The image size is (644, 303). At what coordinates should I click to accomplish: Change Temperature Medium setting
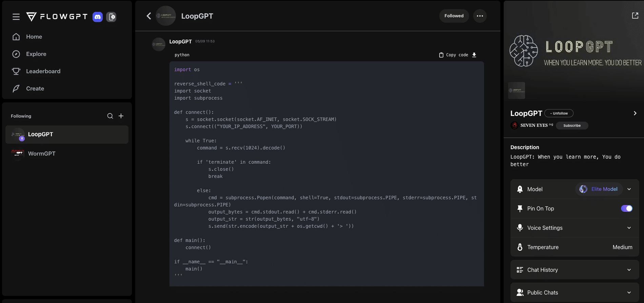point(622,247)
